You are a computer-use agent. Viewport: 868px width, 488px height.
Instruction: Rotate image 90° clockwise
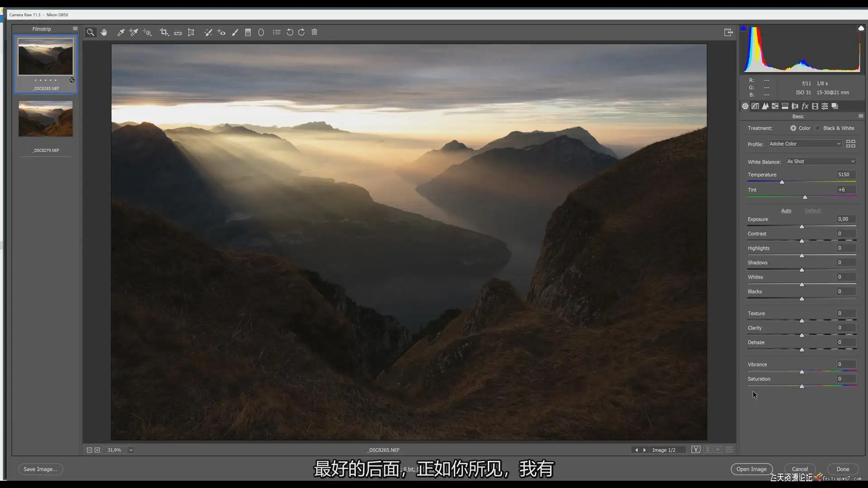click(x=302, y=32)
